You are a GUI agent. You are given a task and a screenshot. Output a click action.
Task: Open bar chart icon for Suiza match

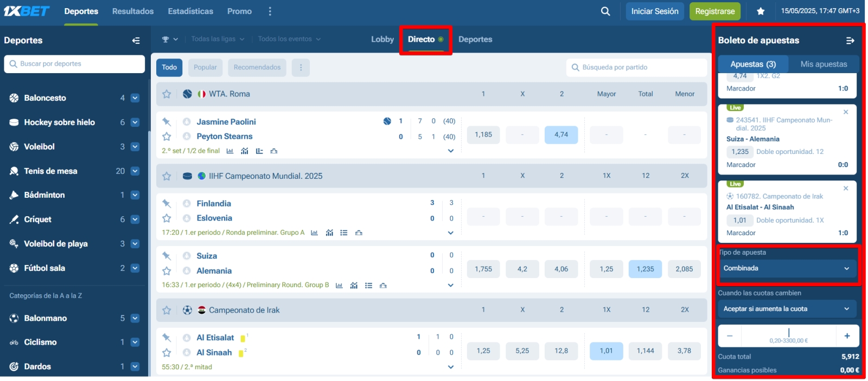click(x=339, y=286)
